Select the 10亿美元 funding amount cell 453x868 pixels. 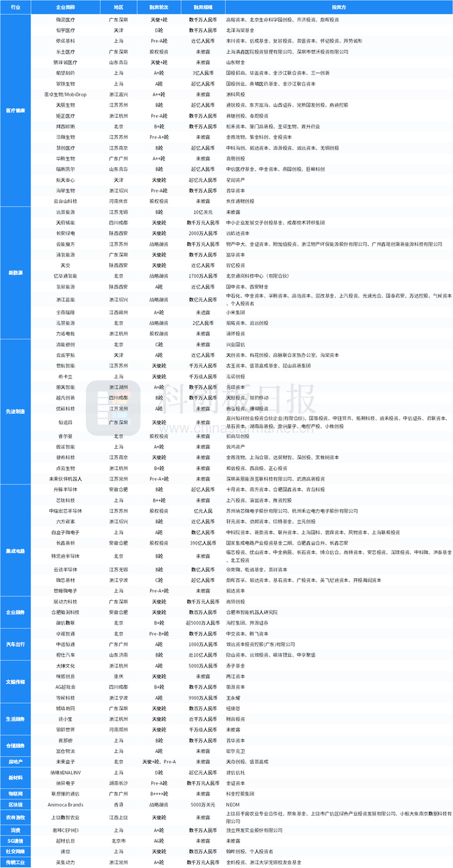click(204, 212)
